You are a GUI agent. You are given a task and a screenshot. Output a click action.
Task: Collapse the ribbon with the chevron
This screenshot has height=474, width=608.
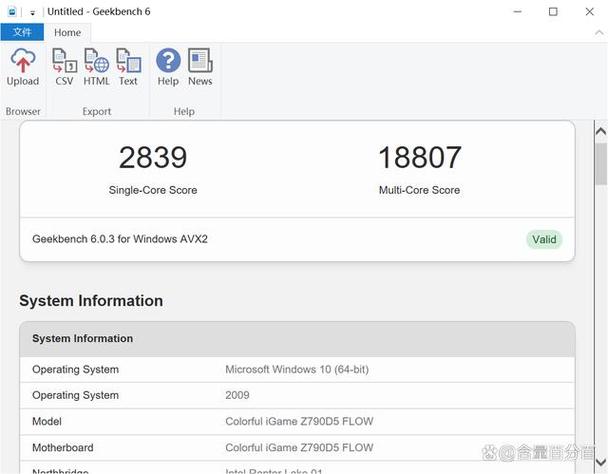(x=599, y=33)
